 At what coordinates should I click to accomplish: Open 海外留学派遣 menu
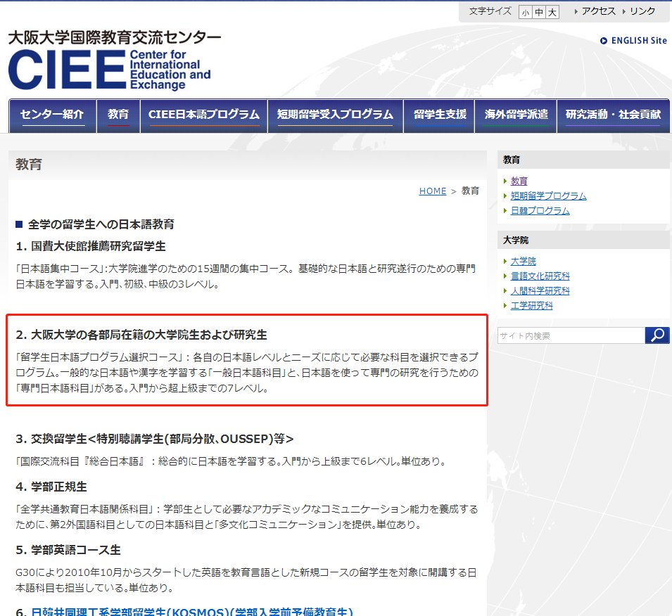pos(516,115)
